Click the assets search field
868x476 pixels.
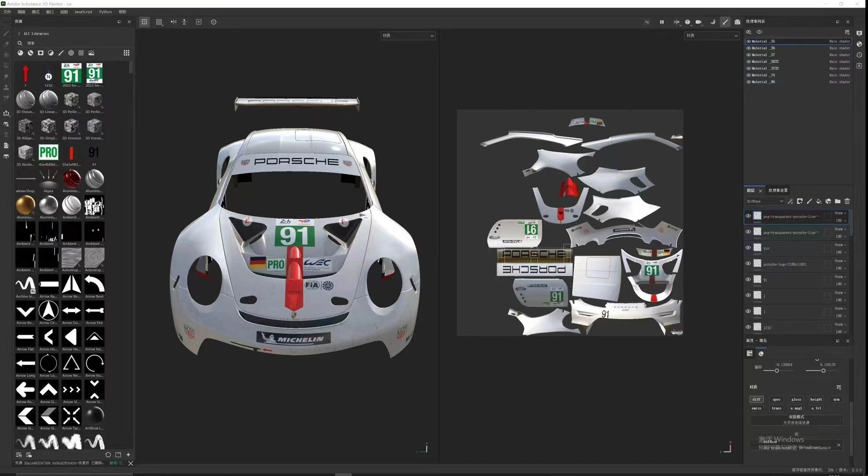75,43
